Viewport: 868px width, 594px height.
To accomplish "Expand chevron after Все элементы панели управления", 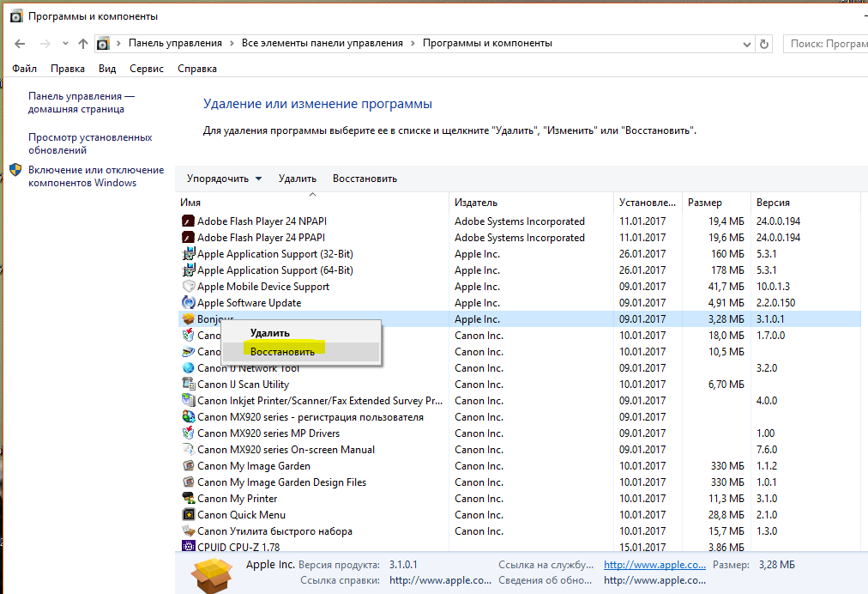I will [413, 43].
